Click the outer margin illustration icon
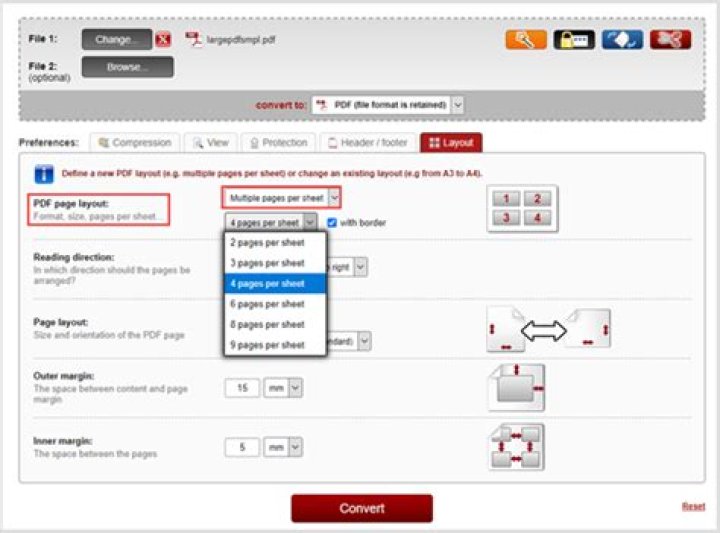The height and width of the screenshot is (533, 720). 517,387
